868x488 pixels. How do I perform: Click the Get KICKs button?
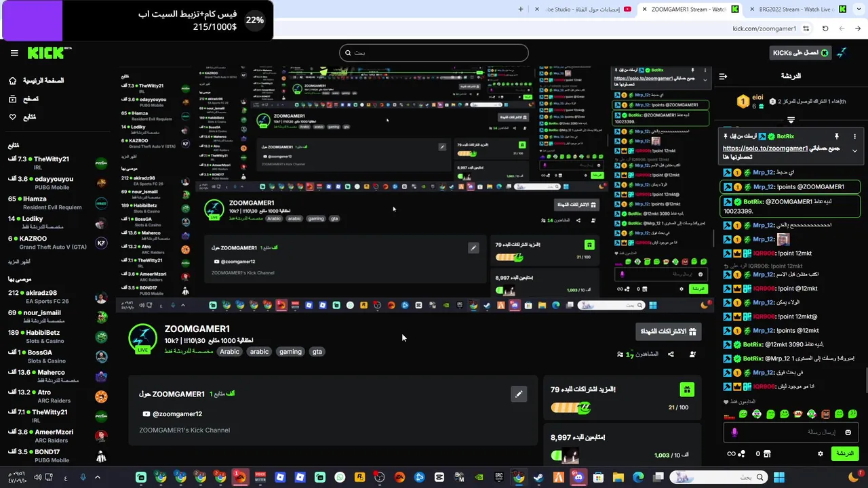(x=801, y=53)
